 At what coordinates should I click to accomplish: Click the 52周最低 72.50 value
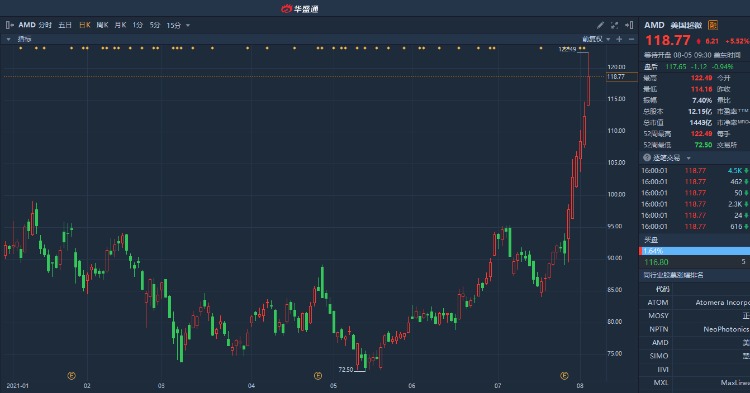pos(703,145)
